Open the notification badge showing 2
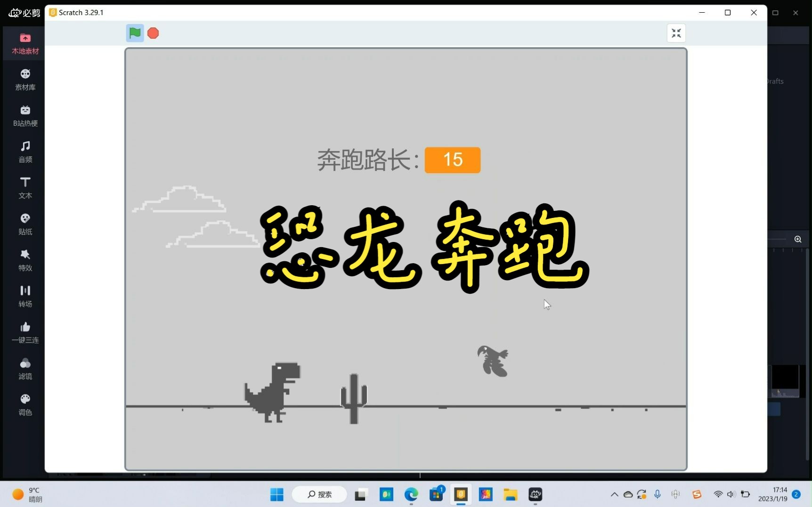This screenshot has width=812, height=507. [796, 494]
